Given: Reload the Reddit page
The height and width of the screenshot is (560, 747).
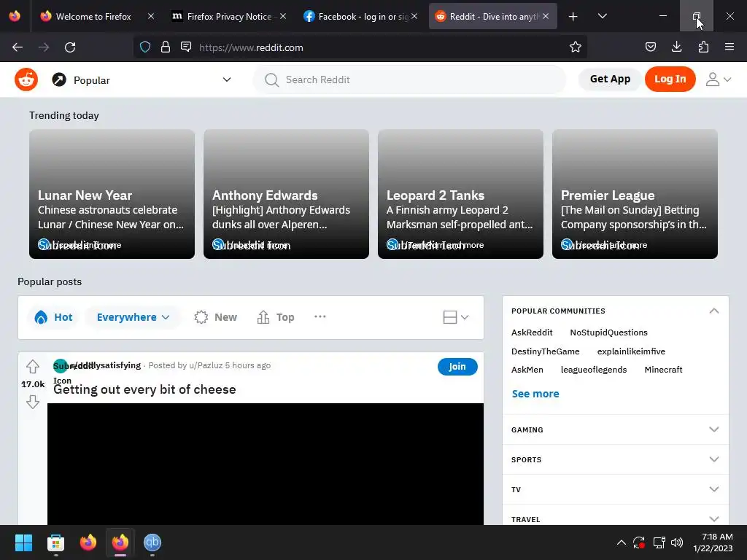Looking at the screenshot, I should pyautogui.click(x=70, y=47).
